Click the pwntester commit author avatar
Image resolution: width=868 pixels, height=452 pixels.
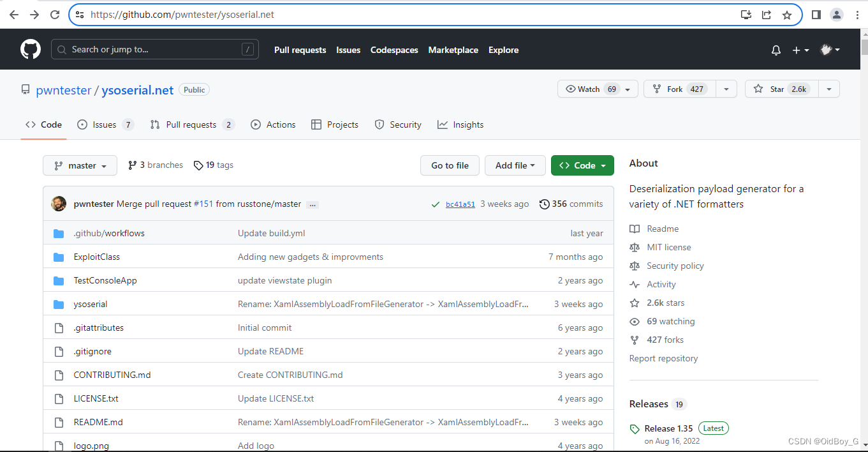(x=59, y=204)
